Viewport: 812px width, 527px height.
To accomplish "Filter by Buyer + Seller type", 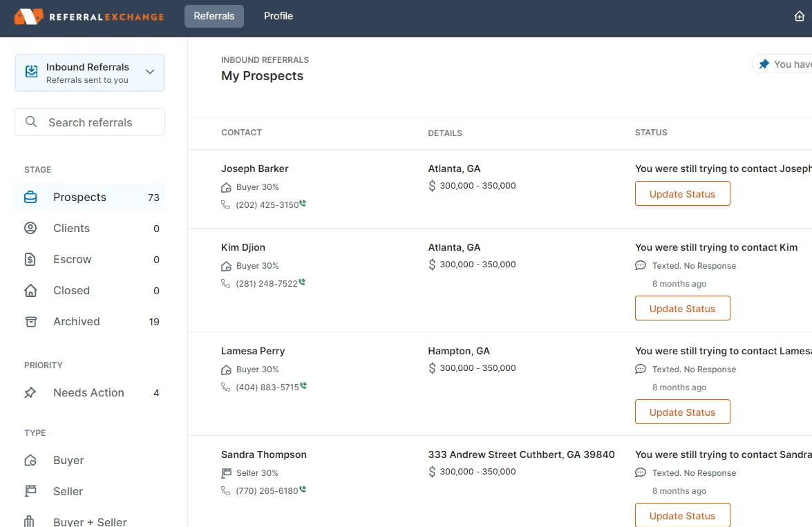I will (x=90, y=520).
